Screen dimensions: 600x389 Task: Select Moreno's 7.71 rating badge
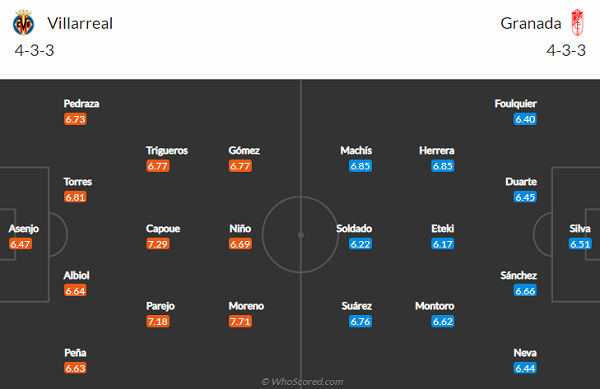pos(240,321)
